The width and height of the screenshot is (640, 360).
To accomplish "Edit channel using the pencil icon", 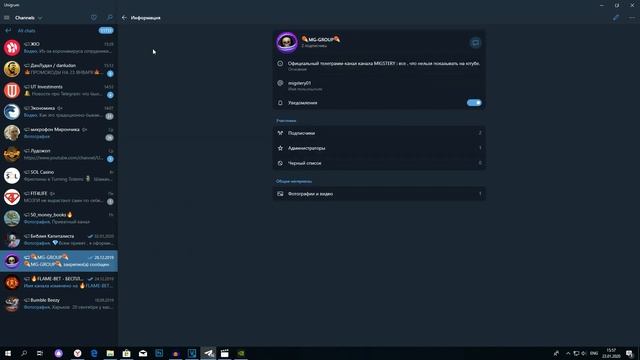I will [616, 18].
